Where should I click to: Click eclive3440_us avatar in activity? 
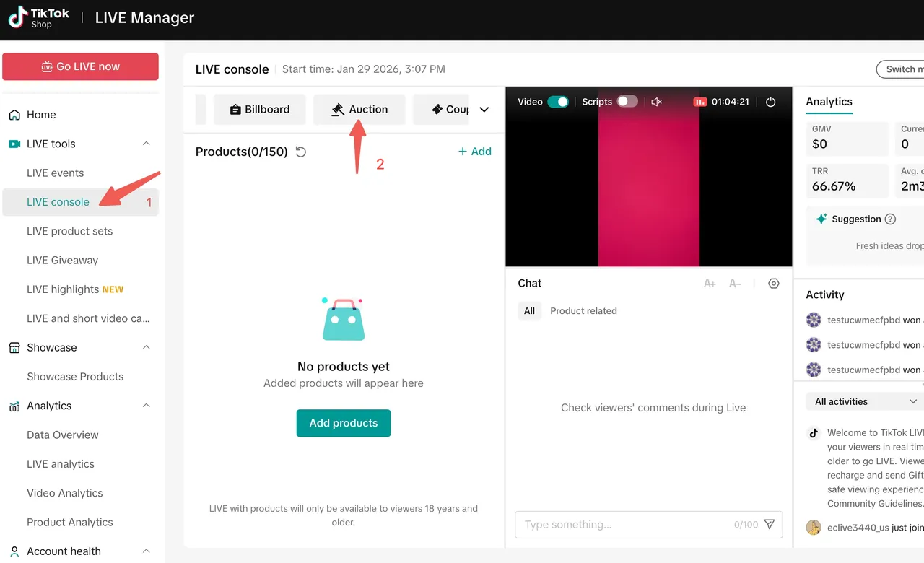tap(814, 527)
